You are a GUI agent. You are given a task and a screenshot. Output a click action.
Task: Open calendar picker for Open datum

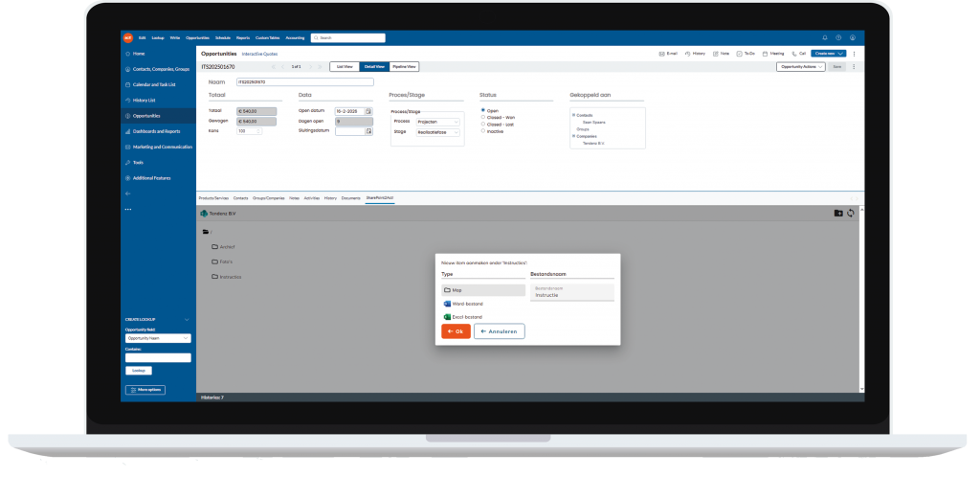click(368, 111)
